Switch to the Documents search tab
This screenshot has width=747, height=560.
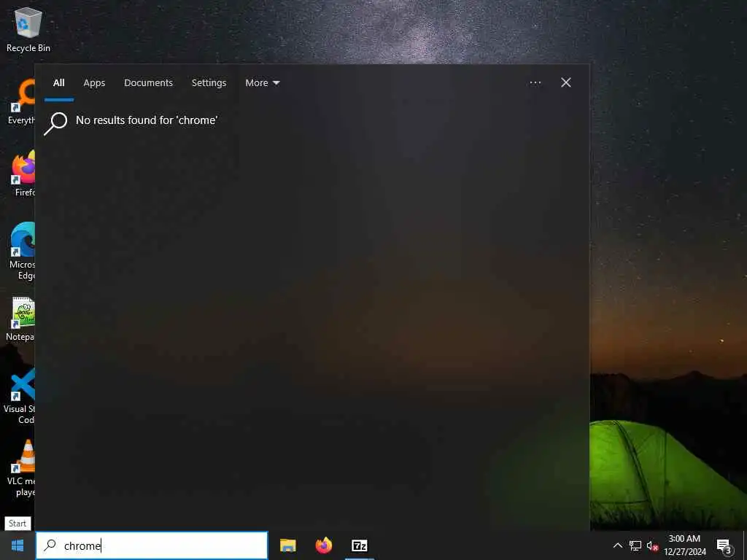[x=149, y=83]
